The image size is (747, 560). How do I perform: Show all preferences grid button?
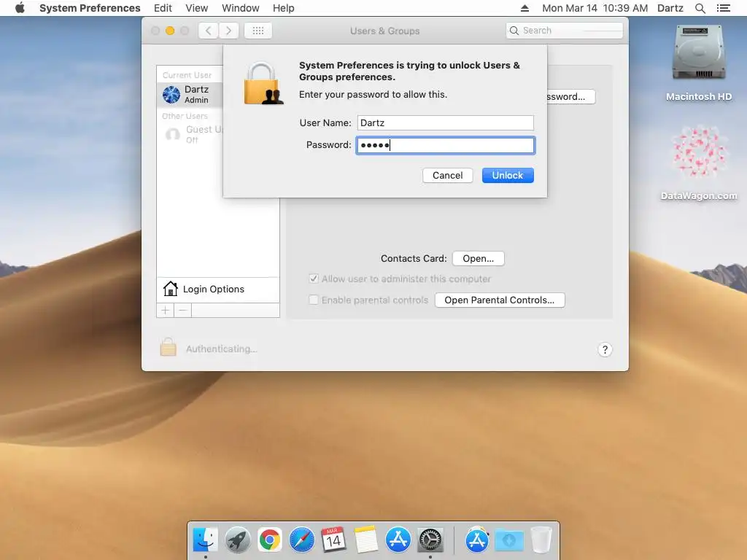pyautogui.click(x=258, y=31)
